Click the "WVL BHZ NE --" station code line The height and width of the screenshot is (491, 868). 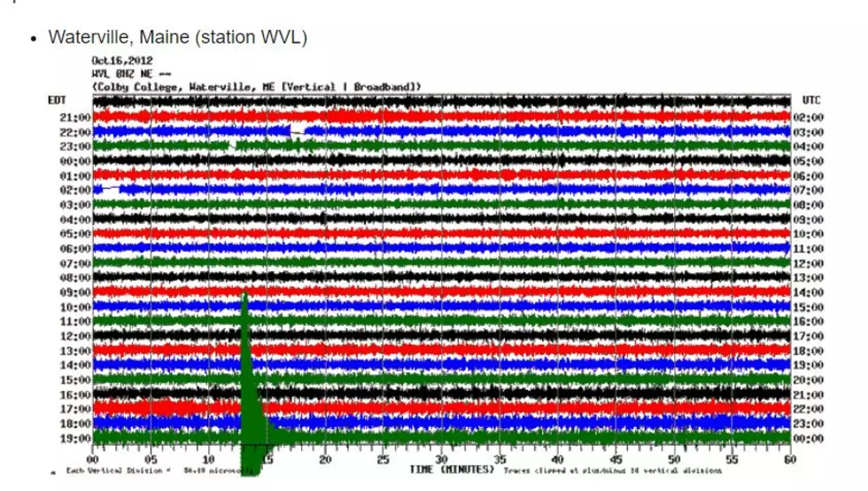coord(131,74)
